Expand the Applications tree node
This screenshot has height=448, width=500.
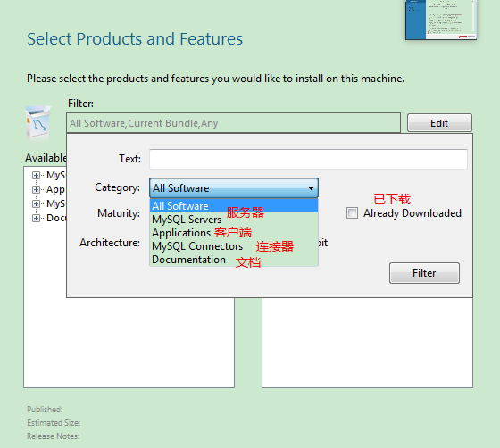(36, 189)
